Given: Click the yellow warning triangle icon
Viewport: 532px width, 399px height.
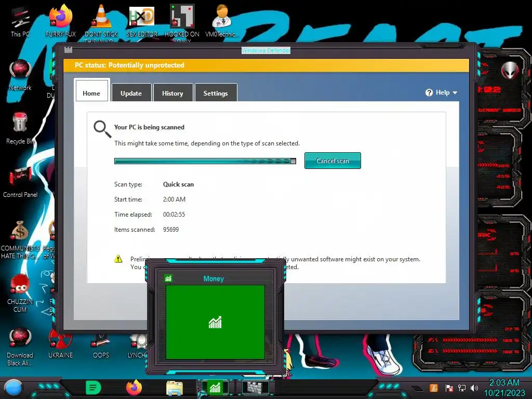Looking at the screenshot, I should [118, 259].
